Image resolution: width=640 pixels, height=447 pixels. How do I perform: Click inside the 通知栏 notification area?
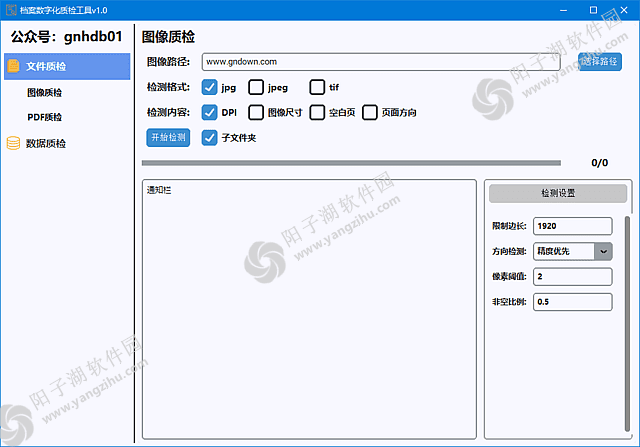coord(309,309)
